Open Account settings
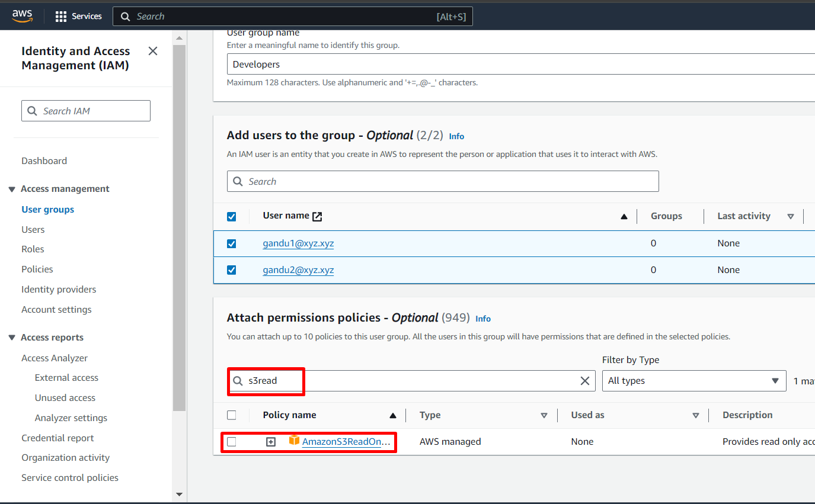The height and width of the screenshot is (504, 815). [56, 309]
